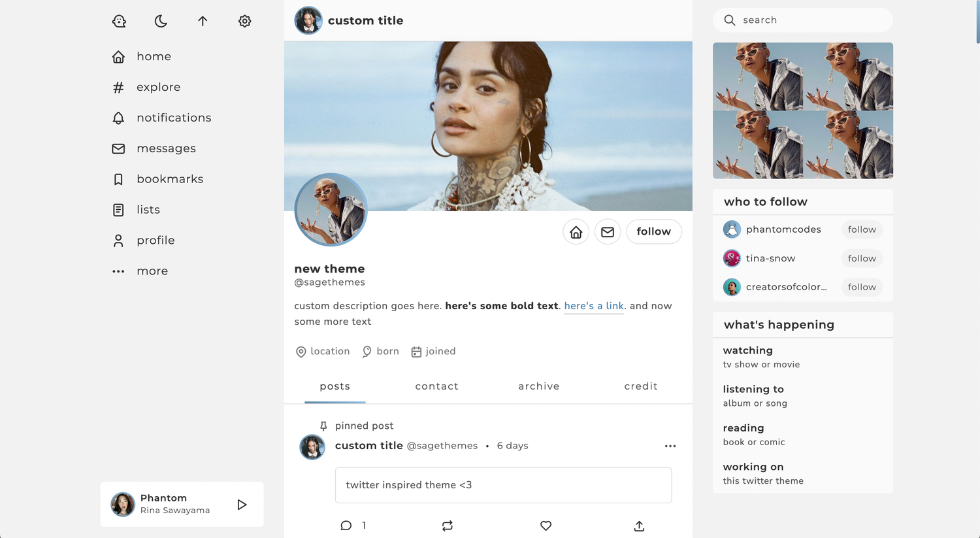Open the envelope message icon on profile
980x538 pixels.
coord(608,232)
